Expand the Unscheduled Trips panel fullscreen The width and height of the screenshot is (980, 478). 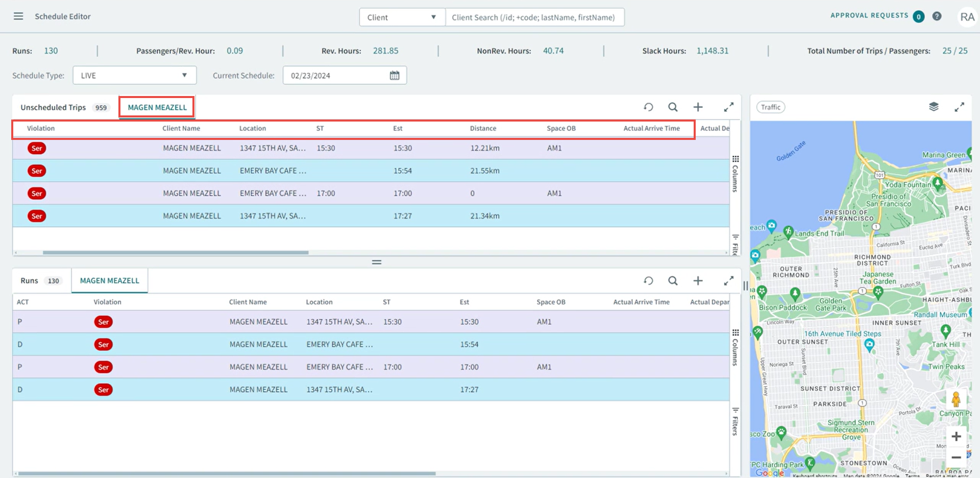click(x=728, y=107)
